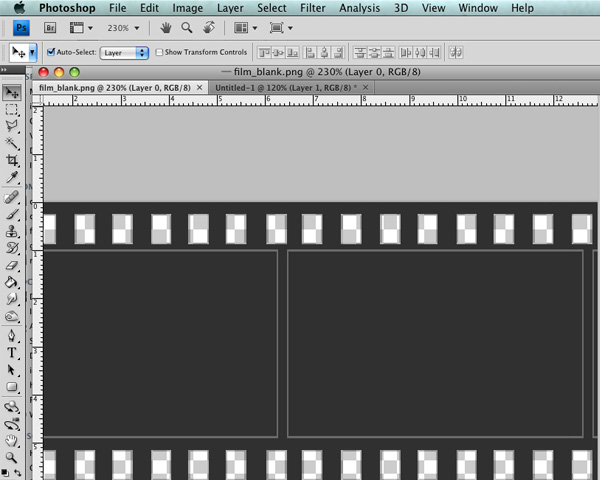
Task: Select the Crop tool in the toolbox
Action: pyautogui.click(x=13, y=160)
